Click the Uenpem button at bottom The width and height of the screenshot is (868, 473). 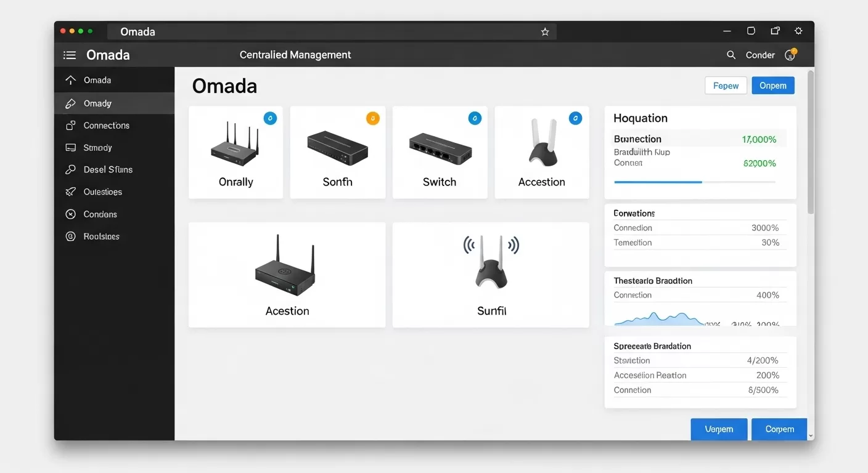coord(719,429)
